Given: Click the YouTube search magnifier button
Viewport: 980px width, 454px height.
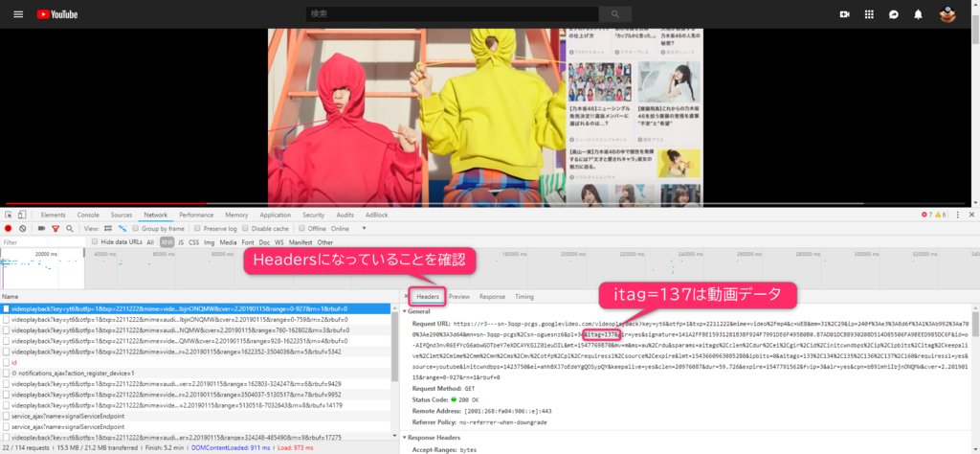Looking at the screenshot, I should click(615, 13).
